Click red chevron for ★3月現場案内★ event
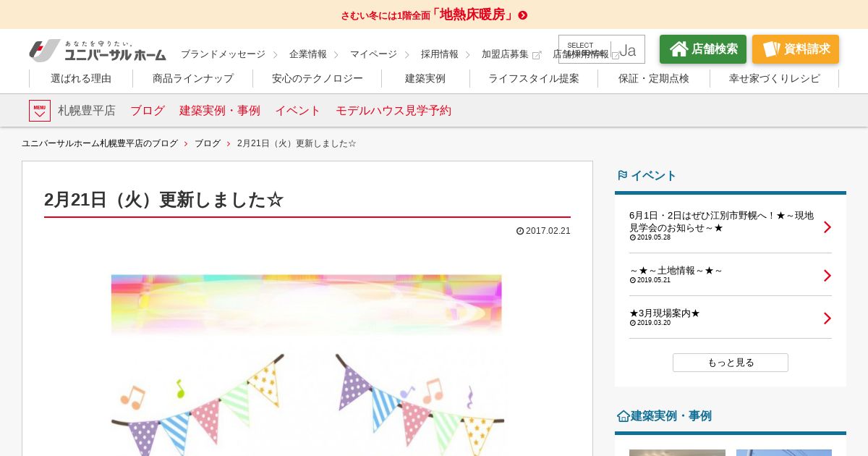This screenshot has width=868, height=456. [x=827, y=318]
